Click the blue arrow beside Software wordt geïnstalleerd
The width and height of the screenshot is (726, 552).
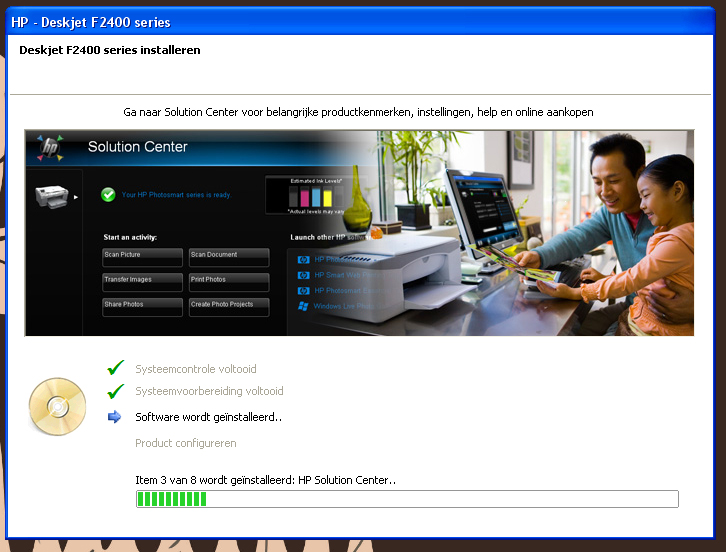115,417
